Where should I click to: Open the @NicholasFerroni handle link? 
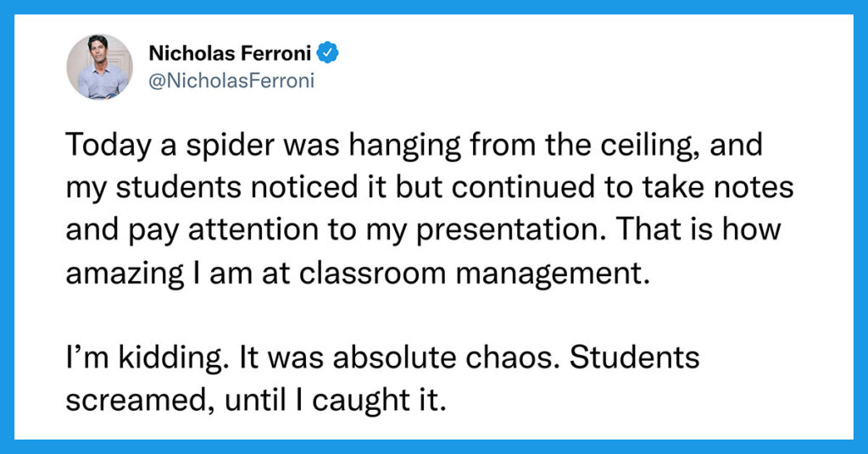point(231,80)
